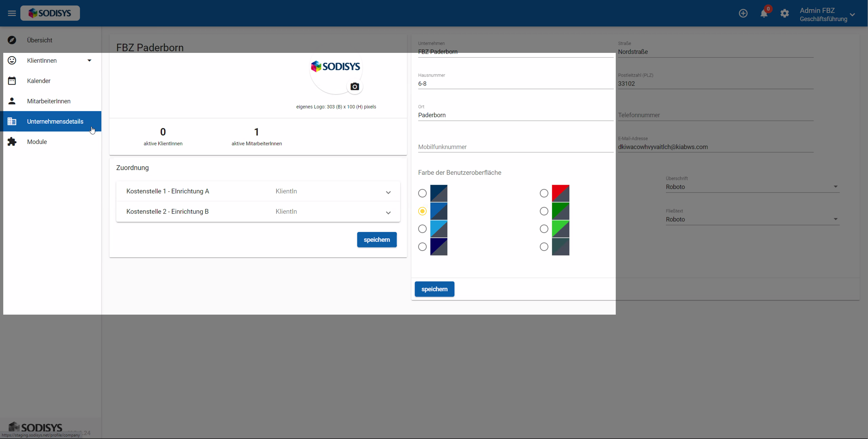Open the Überschrift font dropdown

coord(752,187)
